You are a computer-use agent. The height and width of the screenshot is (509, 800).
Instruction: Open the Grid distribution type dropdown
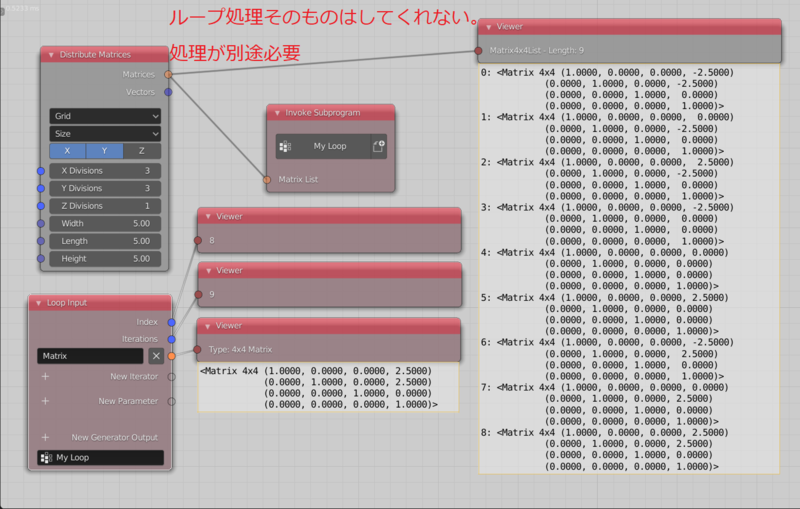105,116
